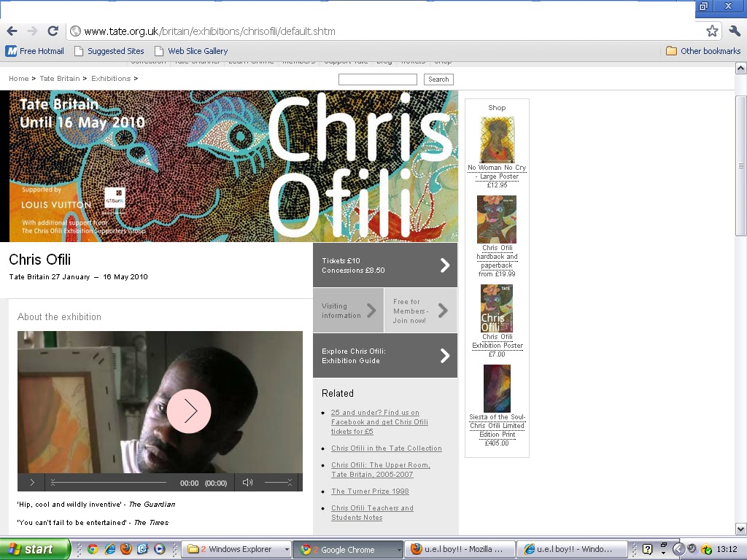Image resolution: width=747 pixels, height=560 pixels.
Task: Click Tate Britain breadcrumb link
Action: [60, 79]
